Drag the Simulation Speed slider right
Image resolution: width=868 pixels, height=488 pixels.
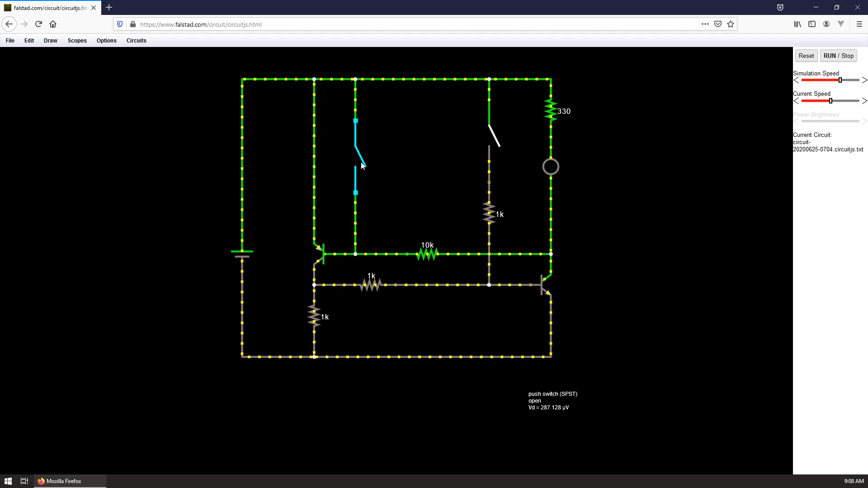pos(864,80)
